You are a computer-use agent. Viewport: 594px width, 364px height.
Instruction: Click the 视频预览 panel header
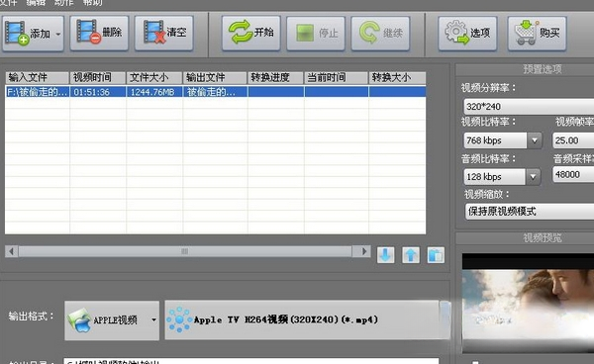[x=525, y=238]
